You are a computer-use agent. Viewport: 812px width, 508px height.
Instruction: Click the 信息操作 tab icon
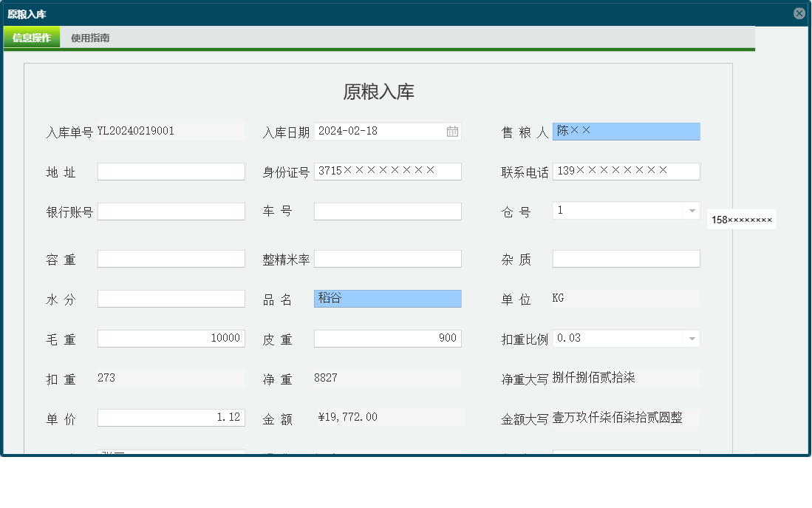[31, 36]
